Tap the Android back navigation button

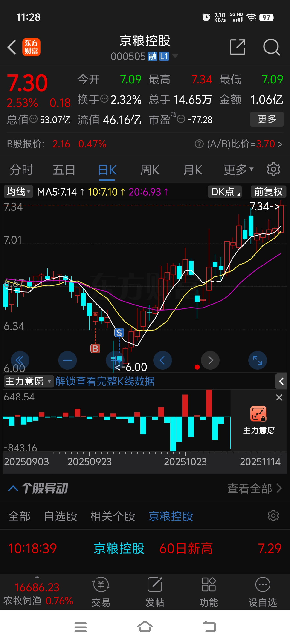pos(209,627)
